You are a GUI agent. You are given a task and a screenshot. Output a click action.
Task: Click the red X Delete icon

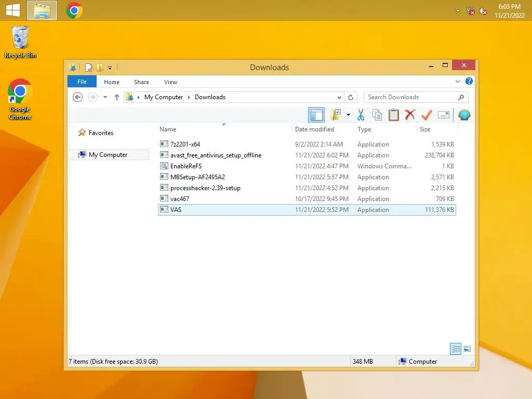click(x=410, y=115)
